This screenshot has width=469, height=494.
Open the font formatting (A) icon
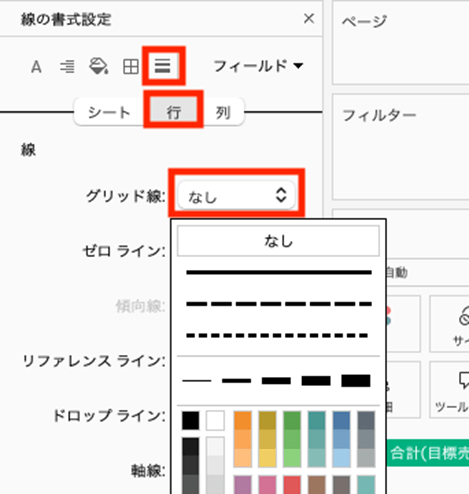click(36, 67)
